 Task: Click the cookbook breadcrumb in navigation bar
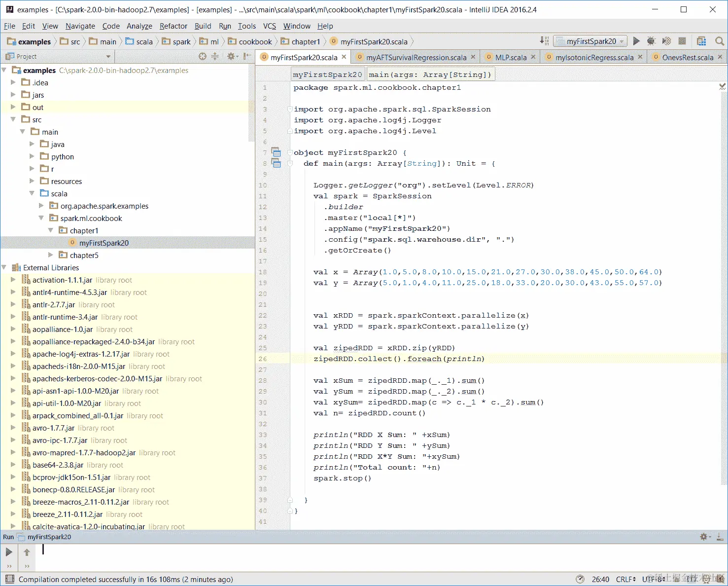tap(255, 41)
